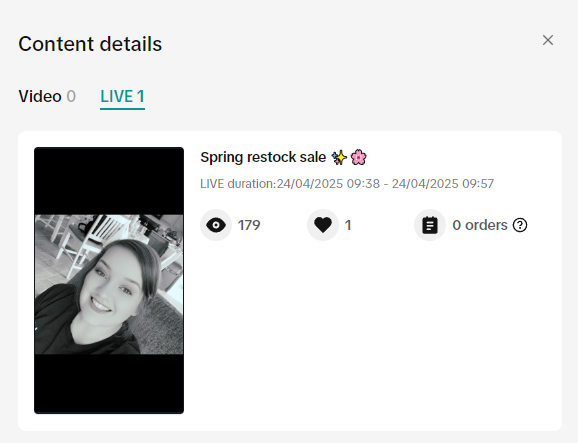Select the 179 views count
Viewport: 578px width, 443px height.
(x=249, y=225)
